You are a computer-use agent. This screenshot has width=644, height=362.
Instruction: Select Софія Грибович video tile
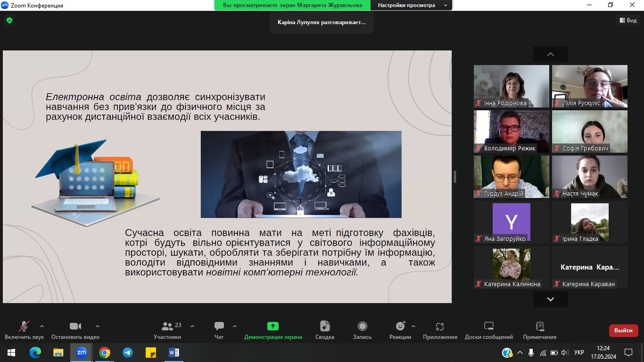pyautogui.click(x=590, y=132)
